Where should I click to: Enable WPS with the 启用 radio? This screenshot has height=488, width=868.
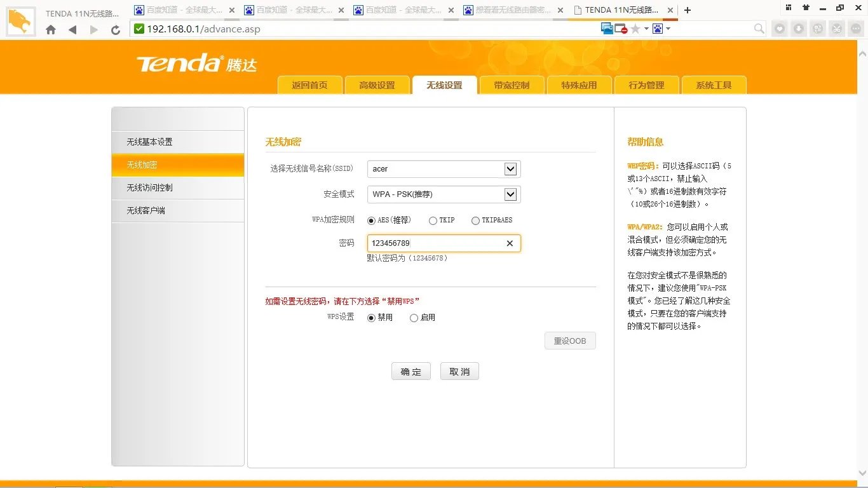click(414, 318)
